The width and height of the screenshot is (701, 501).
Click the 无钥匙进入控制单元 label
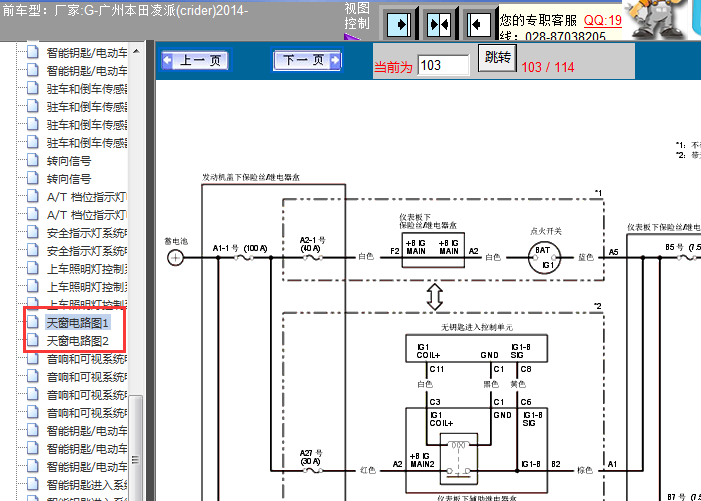(477, 327)
